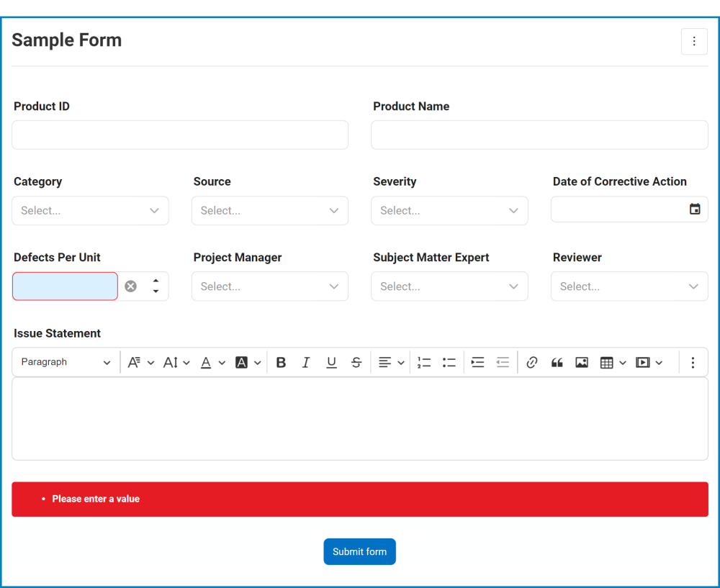Open the Severity dropdown

click(449, 211)
